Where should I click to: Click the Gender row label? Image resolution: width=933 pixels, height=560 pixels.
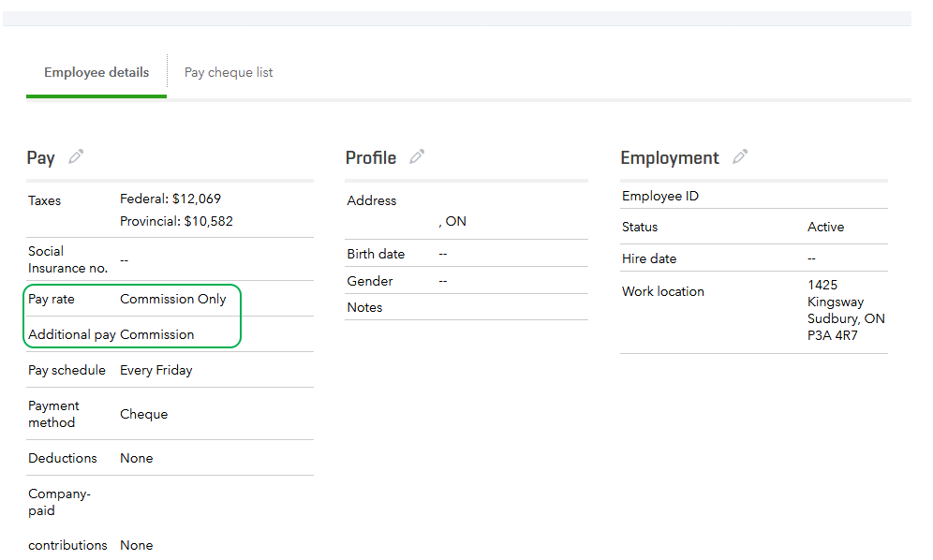(370, 281)
